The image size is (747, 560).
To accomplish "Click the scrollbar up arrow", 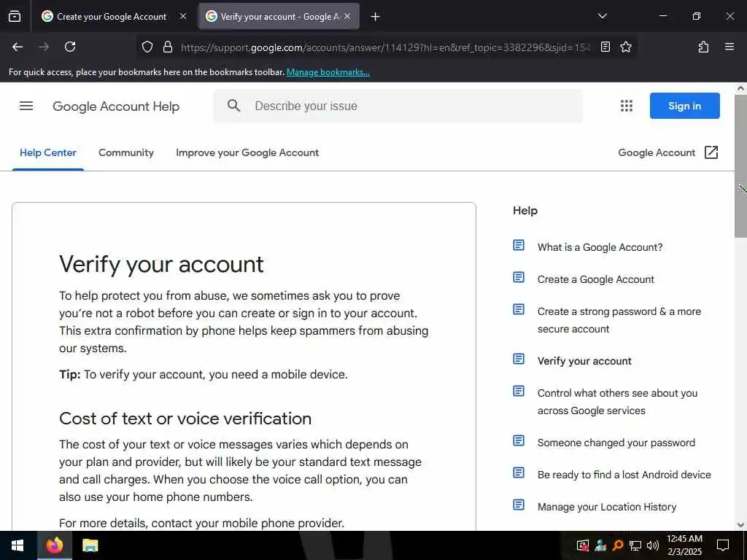I will (x=740, y=88).
